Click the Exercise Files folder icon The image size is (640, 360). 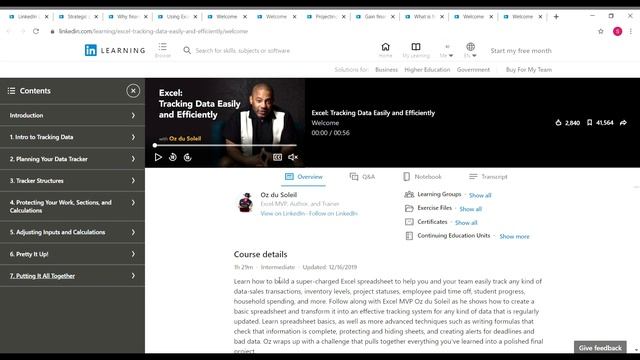tap(409, 208)
